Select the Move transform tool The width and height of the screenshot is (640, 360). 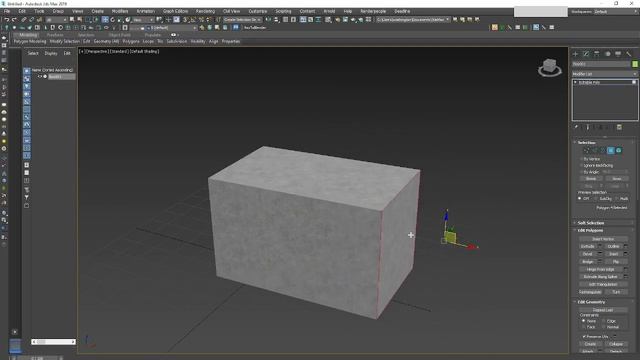click(x=105, y=20)
